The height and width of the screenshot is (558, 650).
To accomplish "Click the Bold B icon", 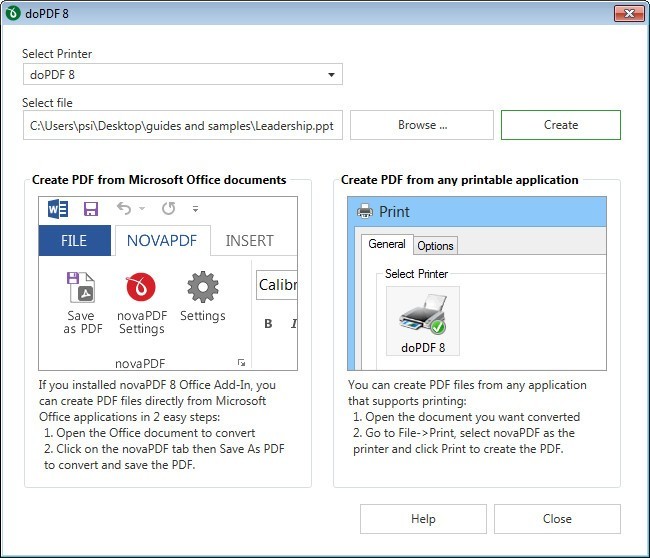I will pyautogui.click(x=268, y=323).
